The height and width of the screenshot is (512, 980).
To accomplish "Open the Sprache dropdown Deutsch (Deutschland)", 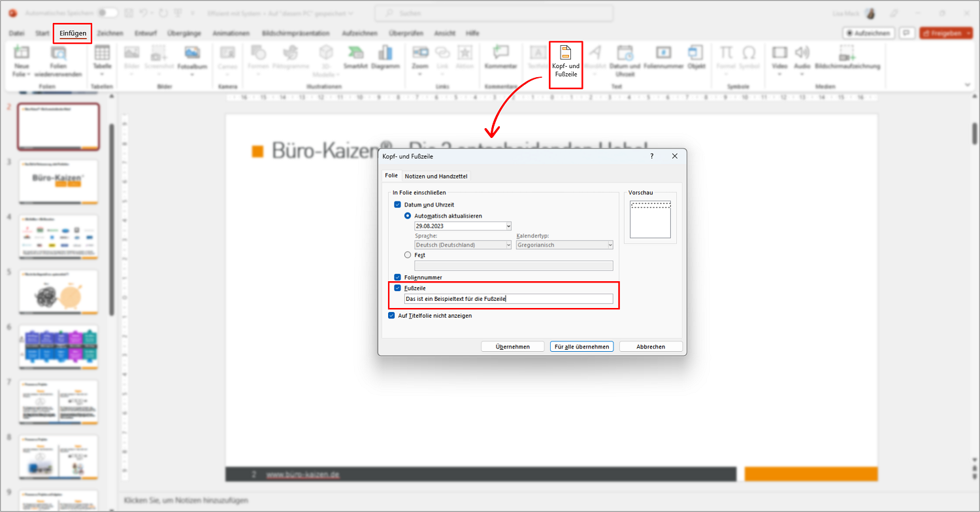I will tap(463, 245).
